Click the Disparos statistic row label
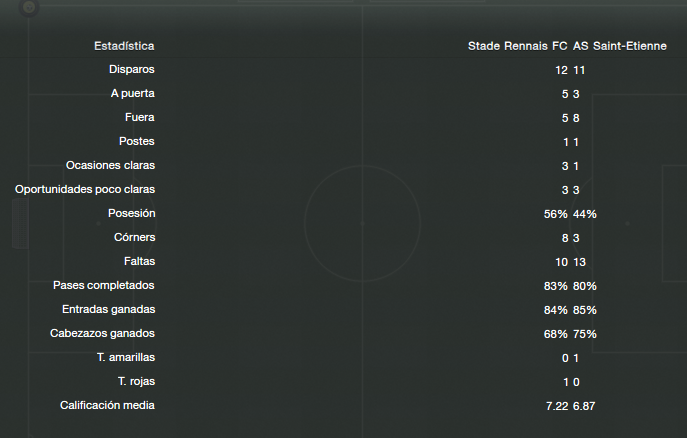The height and width of the screenshot is (438, 687). [x=131, y=69]
